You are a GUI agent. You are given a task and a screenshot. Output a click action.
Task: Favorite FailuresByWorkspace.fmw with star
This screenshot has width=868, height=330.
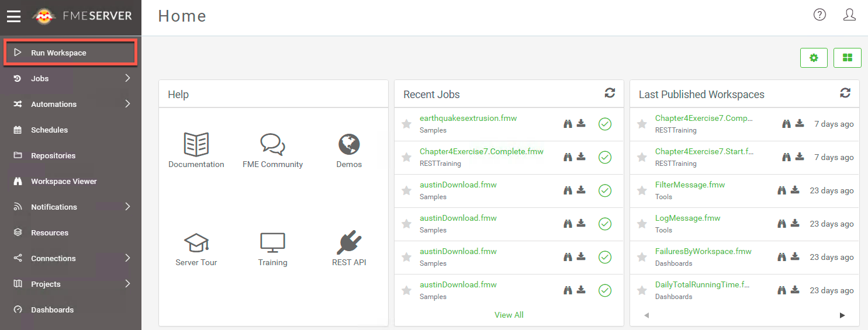pos(642,257)
